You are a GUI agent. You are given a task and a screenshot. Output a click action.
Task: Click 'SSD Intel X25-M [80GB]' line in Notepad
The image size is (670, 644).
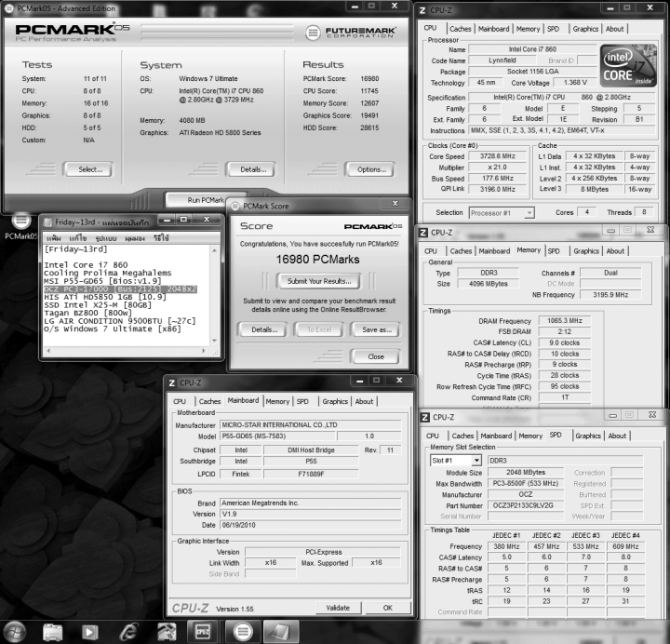click(x=98, y=304)
